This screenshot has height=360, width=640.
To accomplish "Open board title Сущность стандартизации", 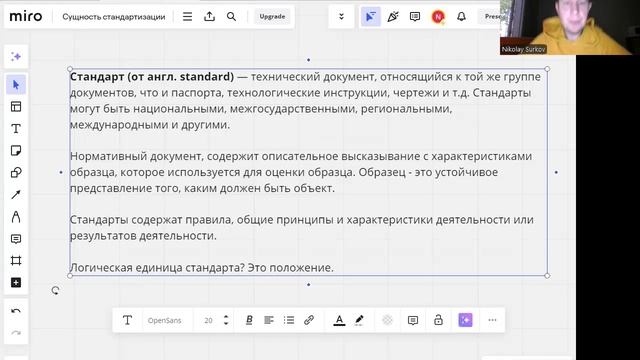I will (x=114, y=17).
